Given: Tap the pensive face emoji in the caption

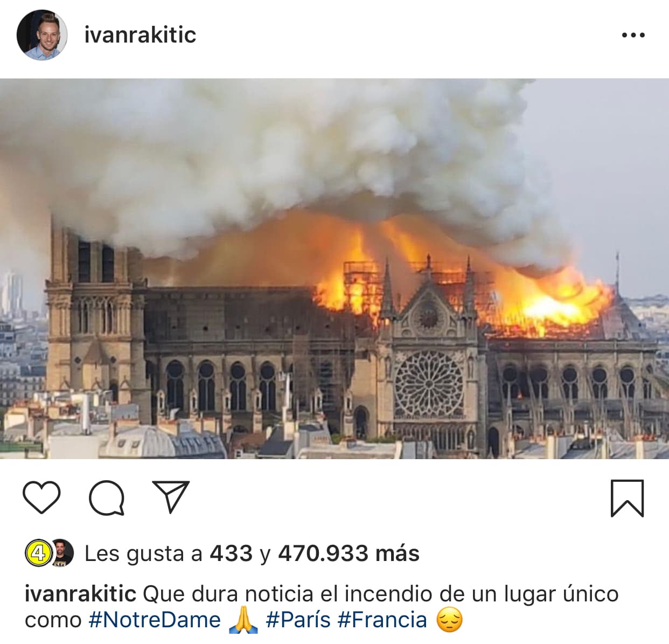Looking at the screenshot, I should (449, 620).
